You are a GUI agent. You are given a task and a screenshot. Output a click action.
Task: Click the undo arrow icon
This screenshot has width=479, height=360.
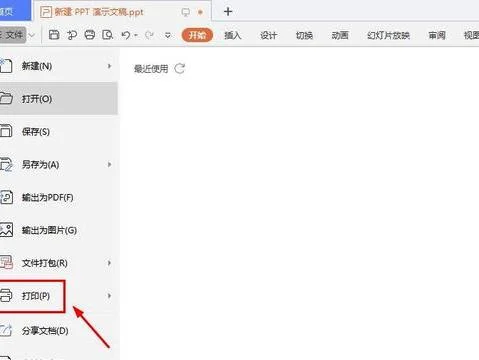tap(126, 35)
